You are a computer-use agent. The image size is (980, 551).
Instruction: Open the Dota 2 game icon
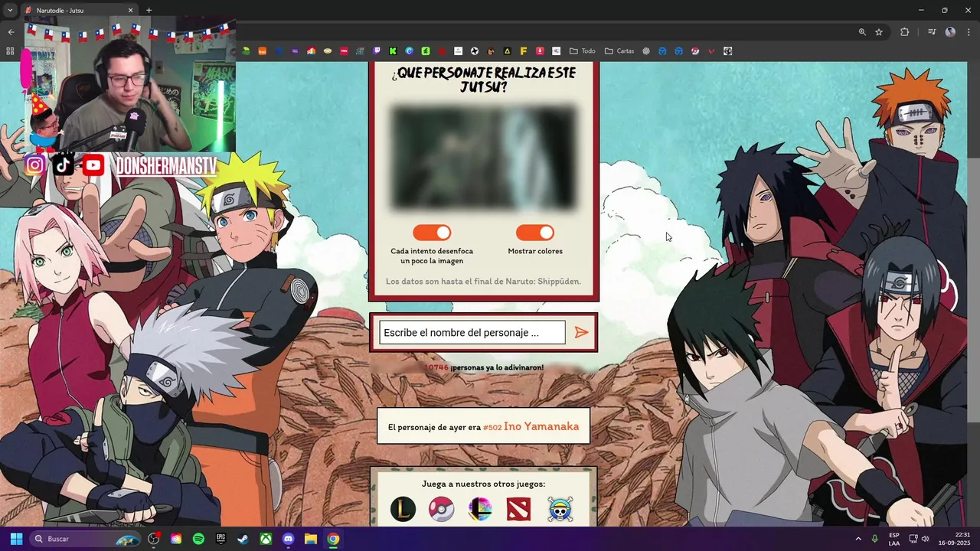tap(518, 509)
